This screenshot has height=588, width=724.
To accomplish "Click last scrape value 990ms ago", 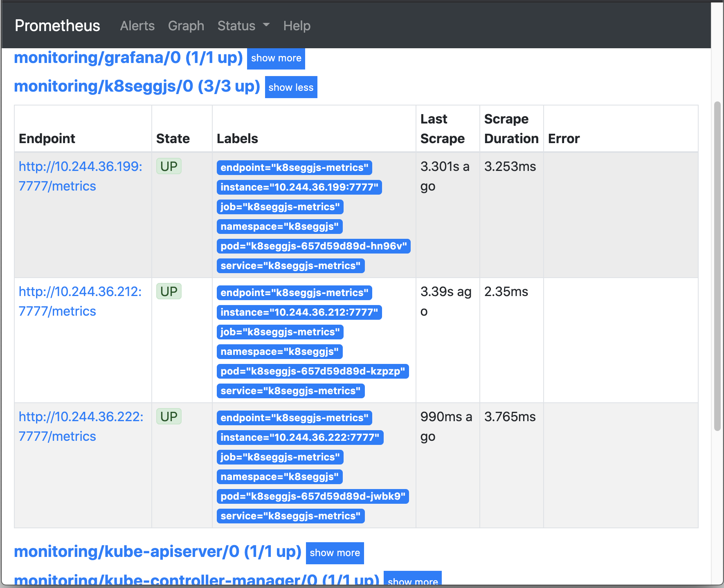I will (446, 426).
